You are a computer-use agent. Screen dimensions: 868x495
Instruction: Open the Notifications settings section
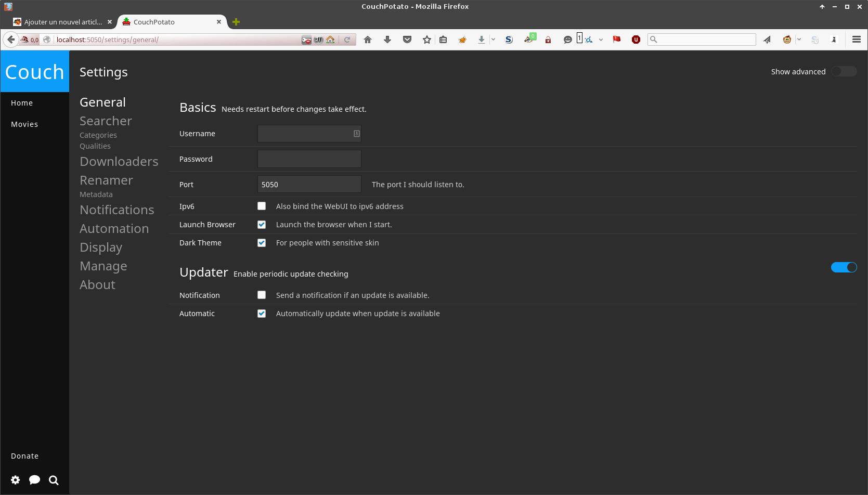pyautogui.click(x=117, y=210)
